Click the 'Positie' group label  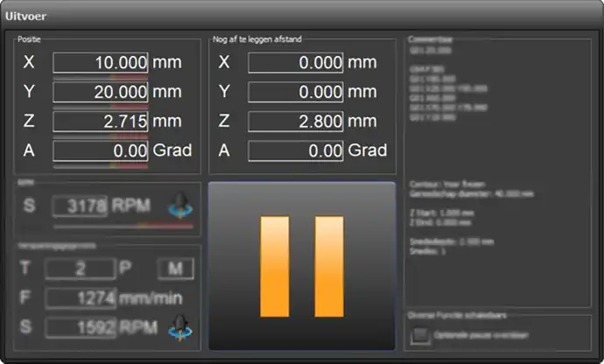(29, 38)
